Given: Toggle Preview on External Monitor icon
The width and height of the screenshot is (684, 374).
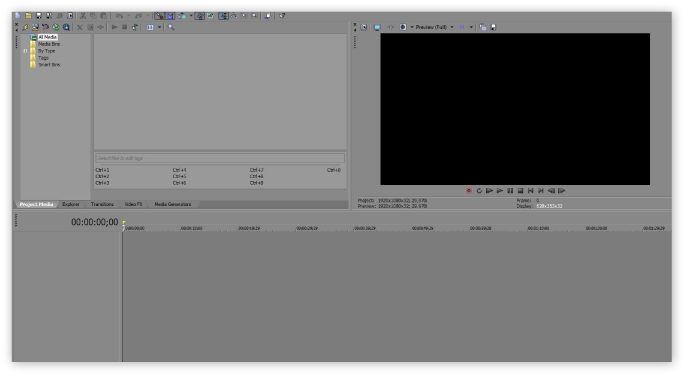Looking at the screenshot, I should tap(377, 27).
